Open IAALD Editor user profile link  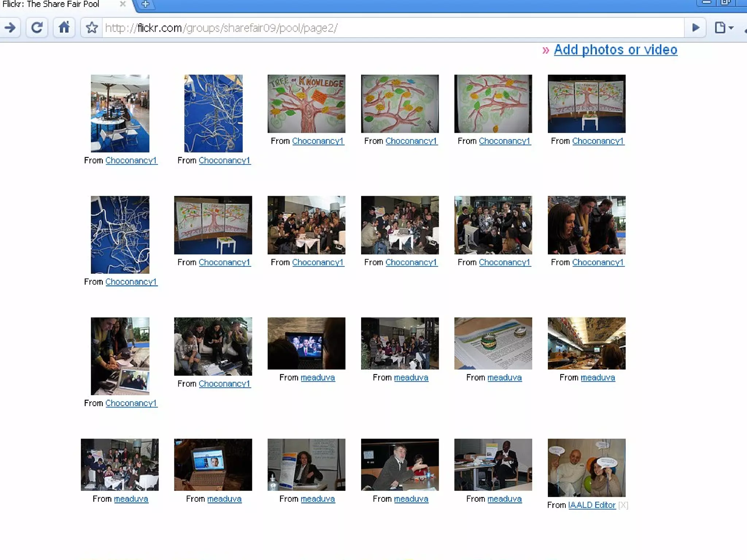(x=592, y=505)
